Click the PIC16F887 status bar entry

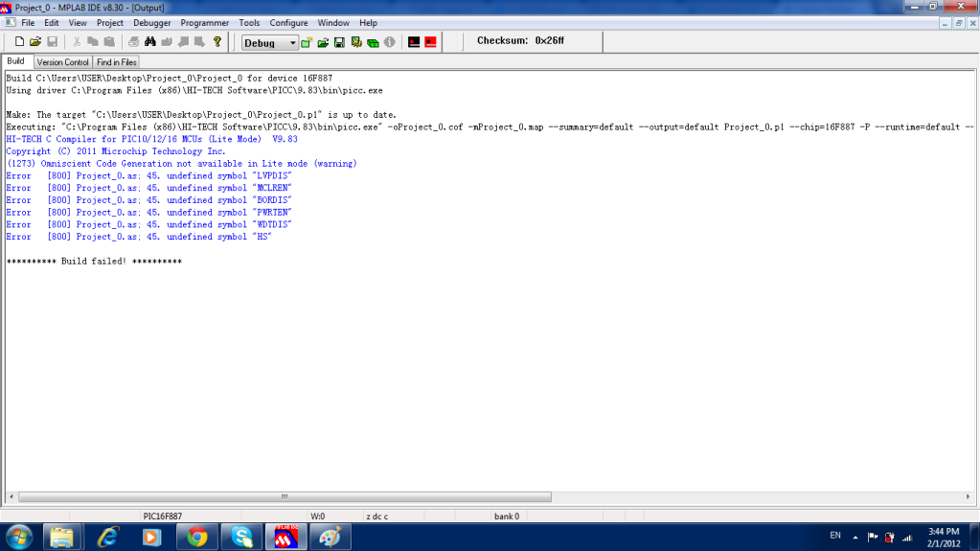point(163,516)
